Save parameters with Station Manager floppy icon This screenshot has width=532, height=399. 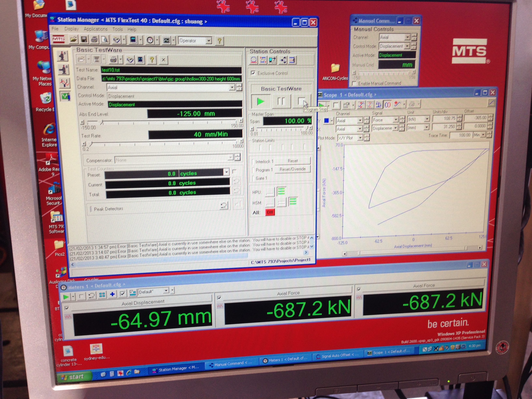[84, 40]
